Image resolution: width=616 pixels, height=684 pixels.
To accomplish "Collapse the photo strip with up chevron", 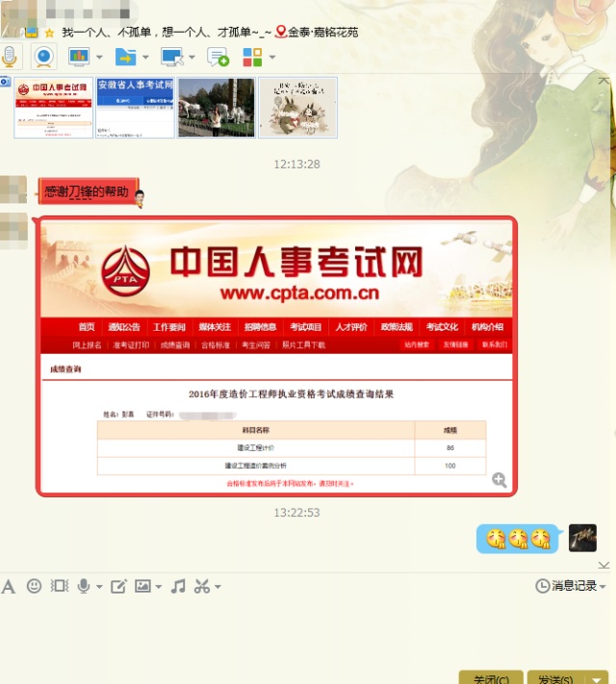I will coord(603,81).
